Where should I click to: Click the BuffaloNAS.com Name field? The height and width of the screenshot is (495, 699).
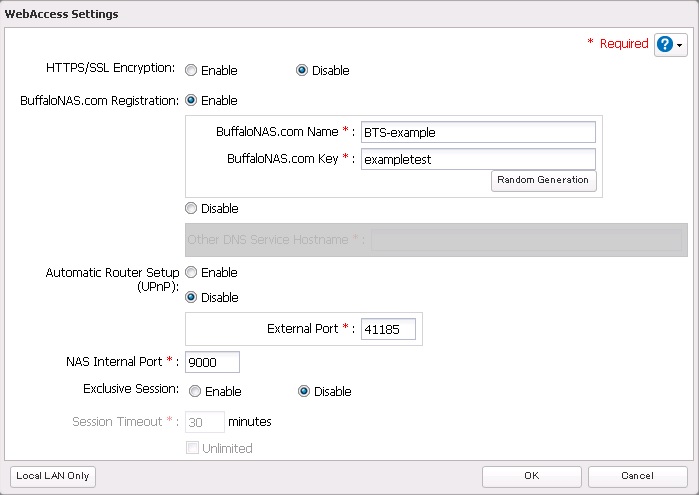[478, 132]
